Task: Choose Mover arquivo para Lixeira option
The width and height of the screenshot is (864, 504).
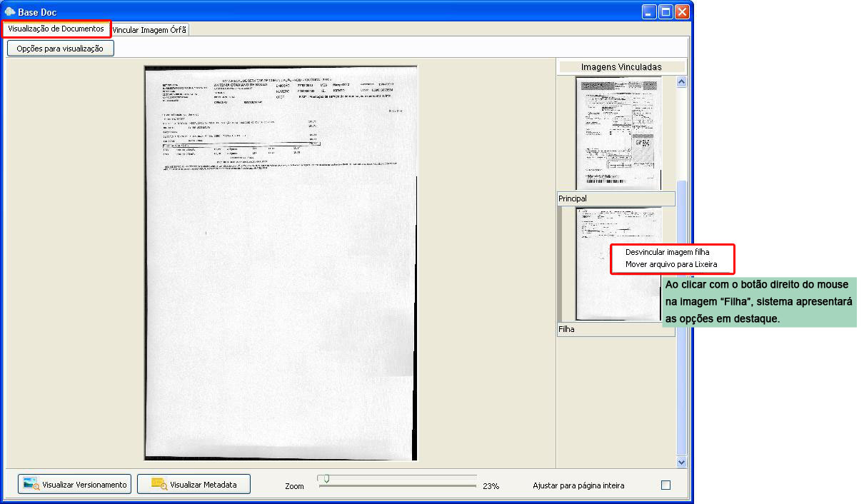Action: (x=671, y=264)
